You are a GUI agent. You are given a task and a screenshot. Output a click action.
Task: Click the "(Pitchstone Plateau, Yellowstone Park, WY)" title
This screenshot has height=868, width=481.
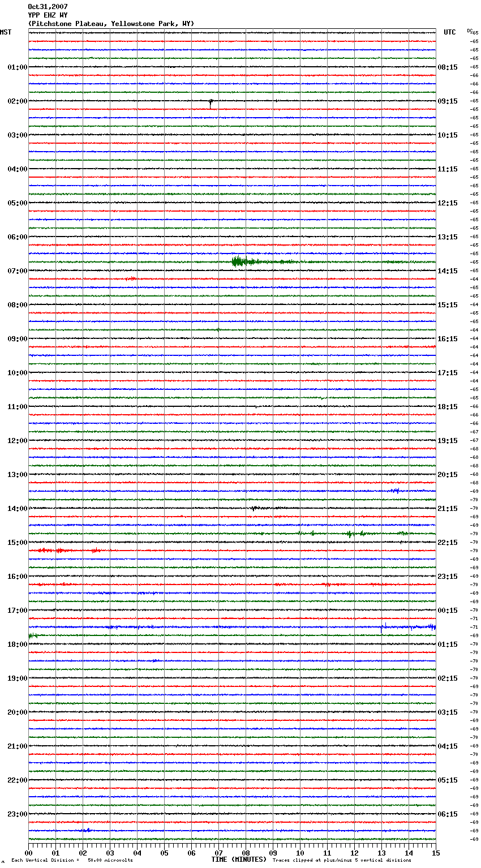click(x=111, y=24)
